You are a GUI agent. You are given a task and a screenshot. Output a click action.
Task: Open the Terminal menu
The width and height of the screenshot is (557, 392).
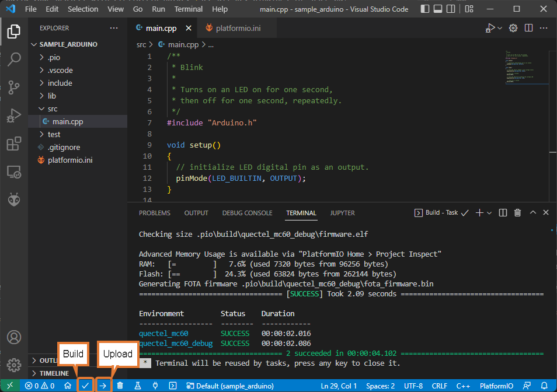click(188, 9)
